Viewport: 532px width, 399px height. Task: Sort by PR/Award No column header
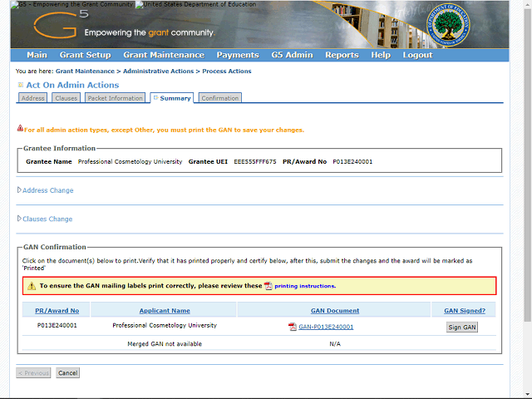[x=57, y=310]
